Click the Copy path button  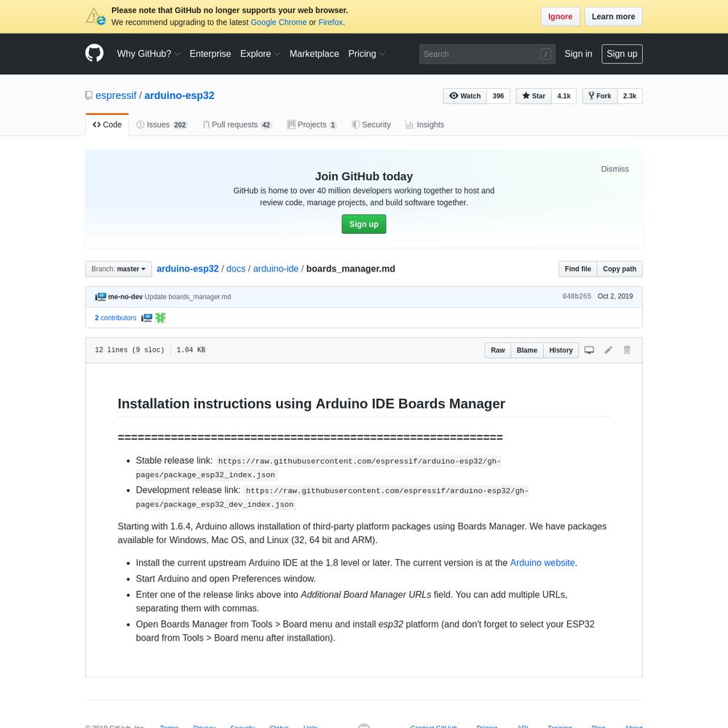[x=620, y=269]
